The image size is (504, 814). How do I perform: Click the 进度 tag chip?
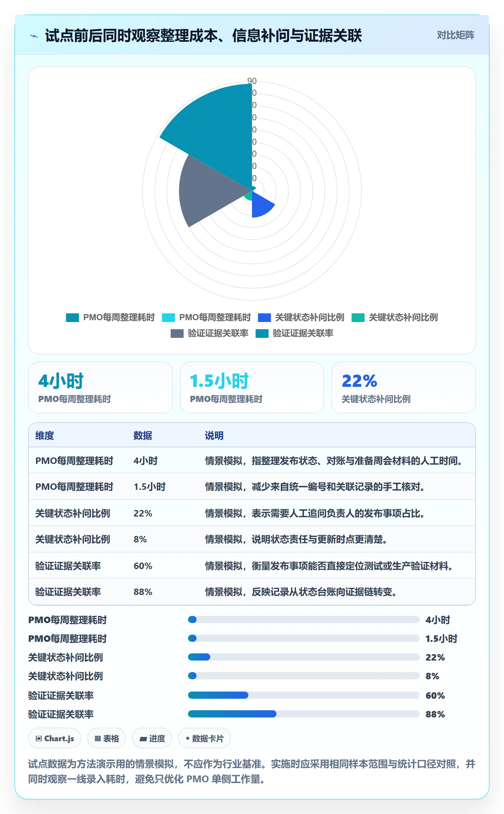pos(152,738)
